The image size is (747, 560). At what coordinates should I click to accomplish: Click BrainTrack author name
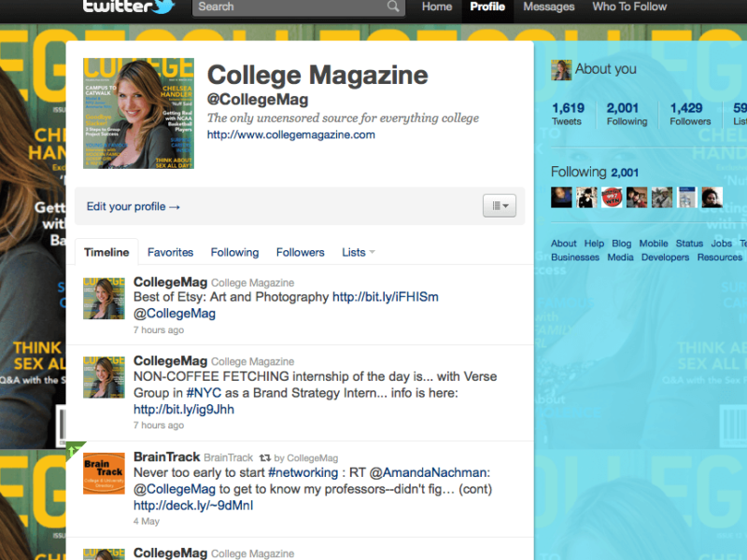coord(167,457)
